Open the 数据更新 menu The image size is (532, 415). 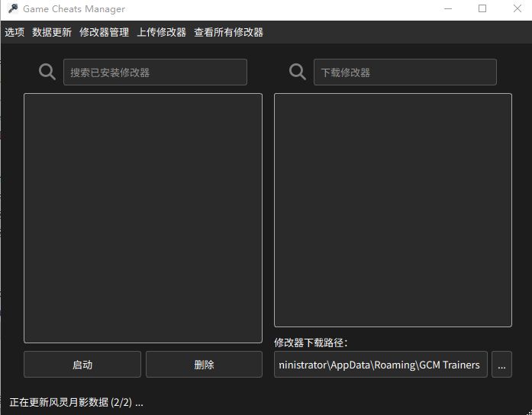(52, 32)
